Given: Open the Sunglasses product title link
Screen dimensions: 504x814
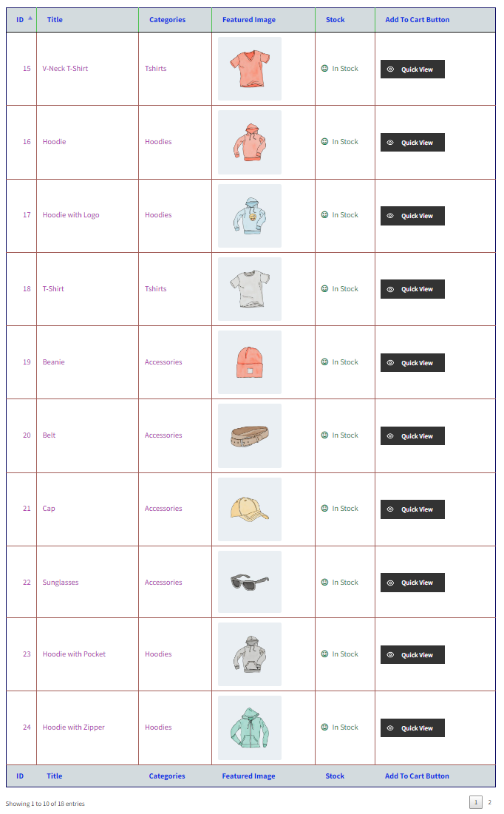Looking at the screenshot, I should click(61, 583).
